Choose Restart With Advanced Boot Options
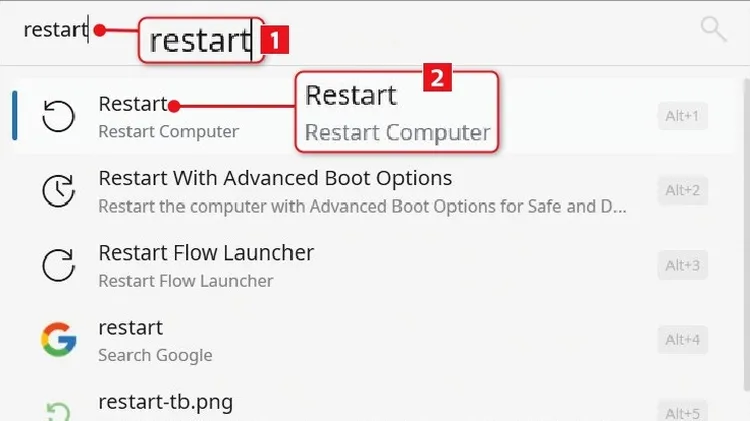Image resolution: width=750 pixels, height=421 pixels. (x=275, y=179)
